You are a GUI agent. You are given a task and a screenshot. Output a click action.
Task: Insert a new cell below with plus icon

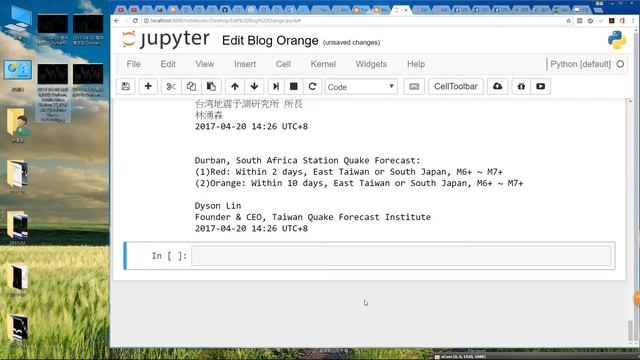point(148,87)
